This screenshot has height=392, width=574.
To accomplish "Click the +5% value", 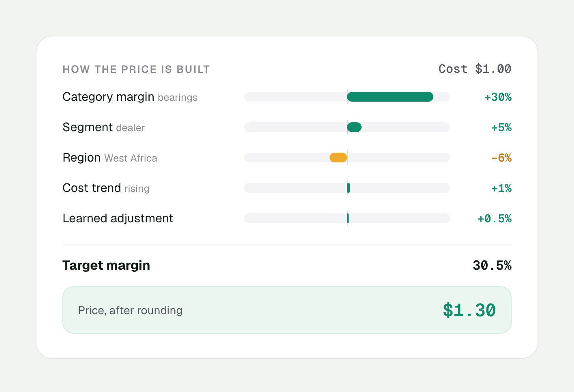I will (x=501, y=128).
